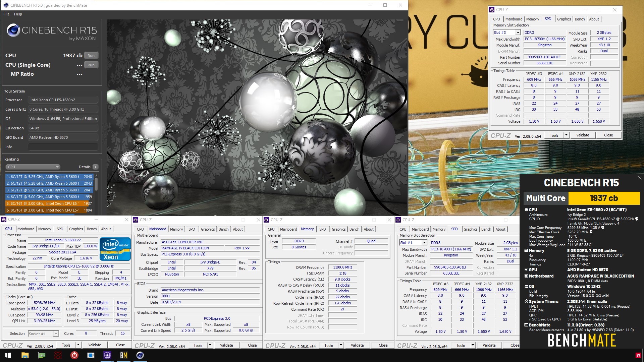This screenshot has width=644, height=362.
Task: Open Mainboard tab in Slot #1 SPD window
Action: pyautogui.click(x=420, y=229)
